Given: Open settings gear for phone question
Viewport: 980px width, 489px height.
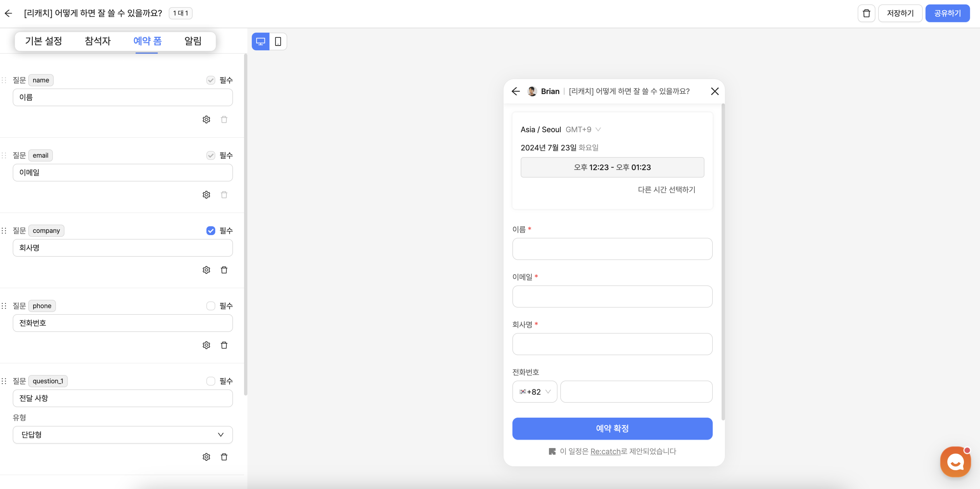Looking at the screenshot, I should coord(206,345).
